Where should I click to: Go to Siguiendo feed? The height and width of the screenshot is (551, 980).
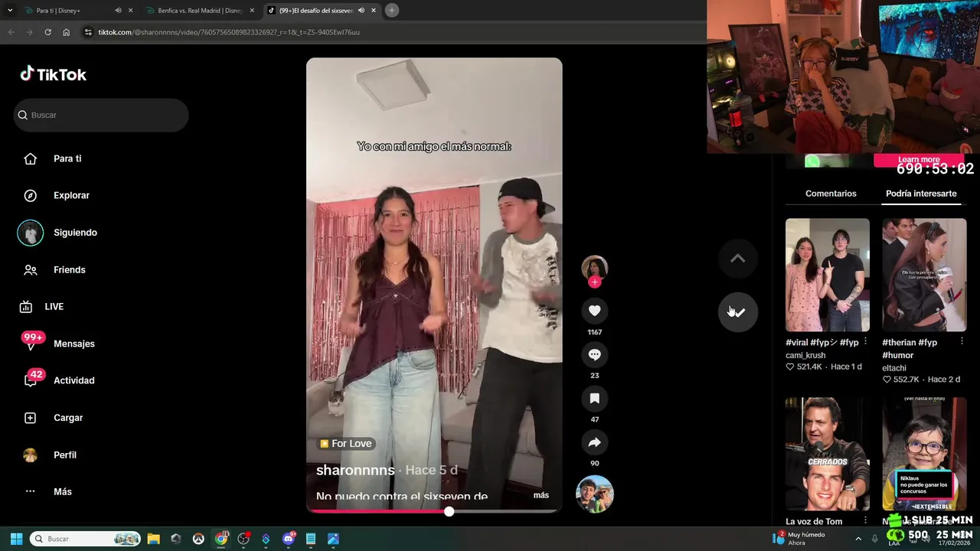[x=75, y=233]
